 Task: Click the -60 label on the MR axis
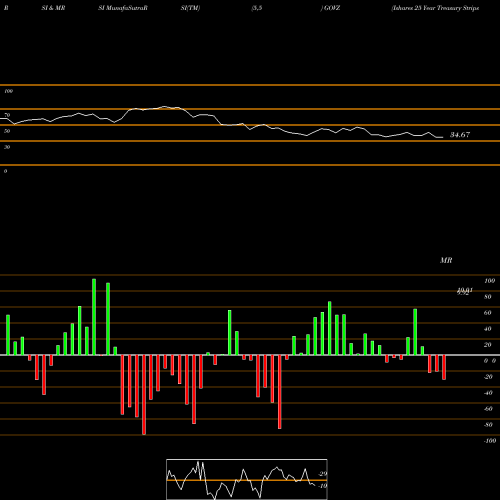[488, 409]
